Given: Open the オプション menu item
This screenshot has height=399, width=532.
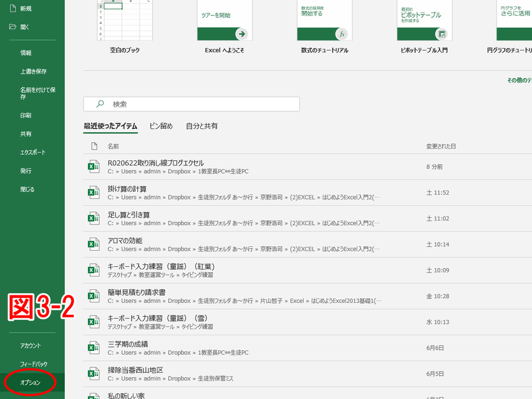Looking at the screenshot, I should pyautogui.click(x=30, y=382).
